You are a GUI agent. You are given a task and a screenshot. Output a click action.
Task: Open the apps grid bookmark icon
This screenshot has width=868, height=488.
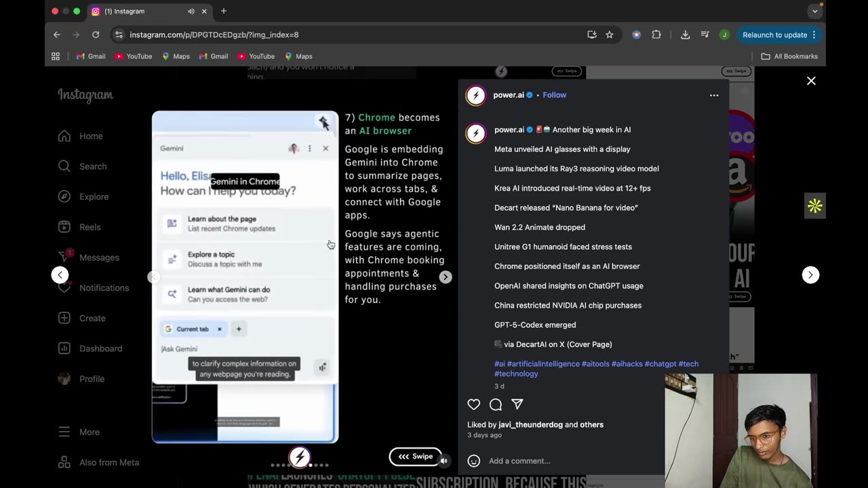click(56, 56)
